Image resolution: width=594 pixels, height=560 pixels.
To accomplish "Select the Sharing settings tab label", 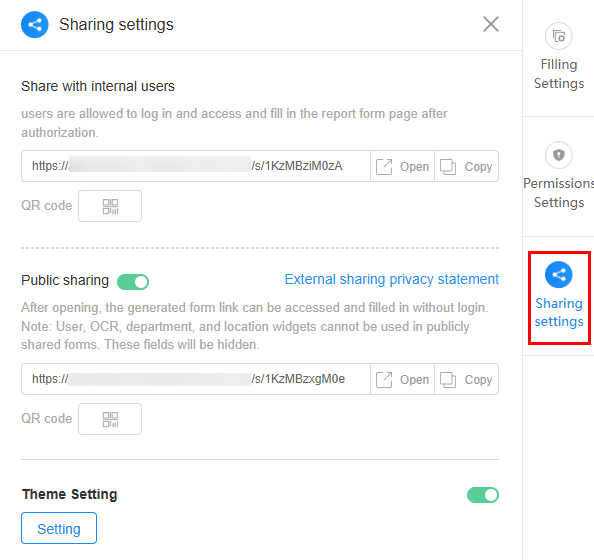I will pos(559,312).
